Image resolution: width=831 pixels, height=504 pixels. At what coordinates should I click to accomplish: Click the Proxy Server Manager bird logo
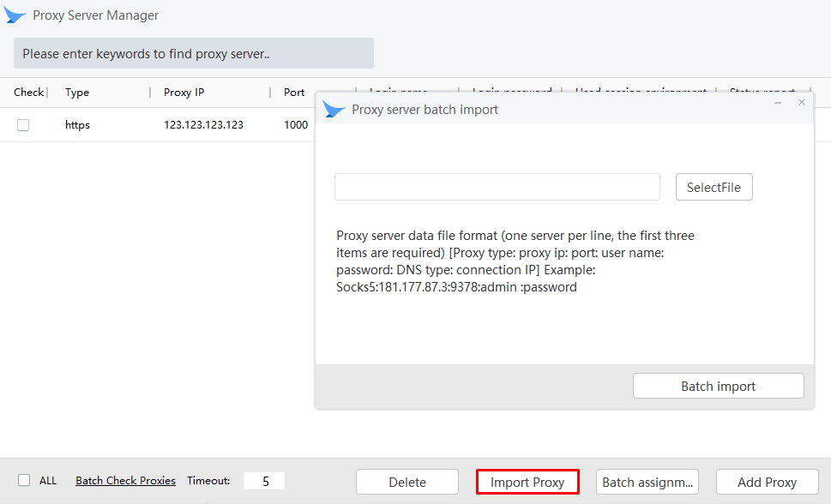click(15, 15)
